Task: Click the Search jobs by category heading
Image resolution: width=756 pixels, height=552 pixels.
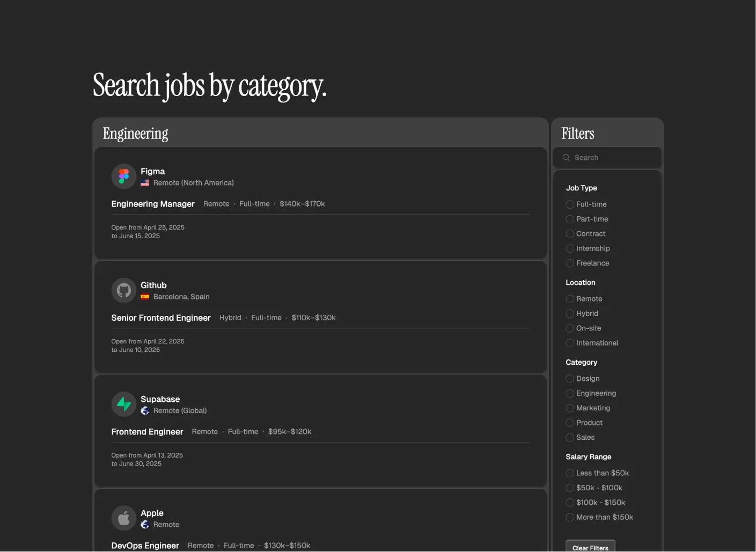Action: (210, 86)
